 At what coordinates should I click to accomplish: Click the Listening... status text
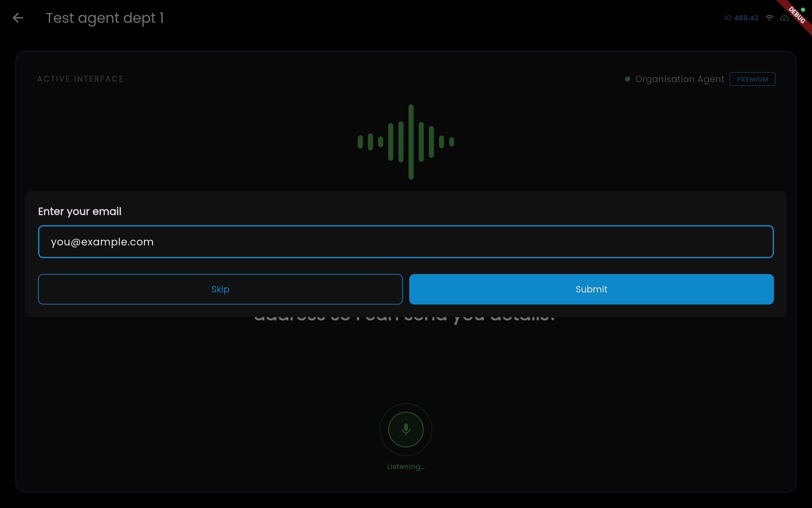(406, 466)
